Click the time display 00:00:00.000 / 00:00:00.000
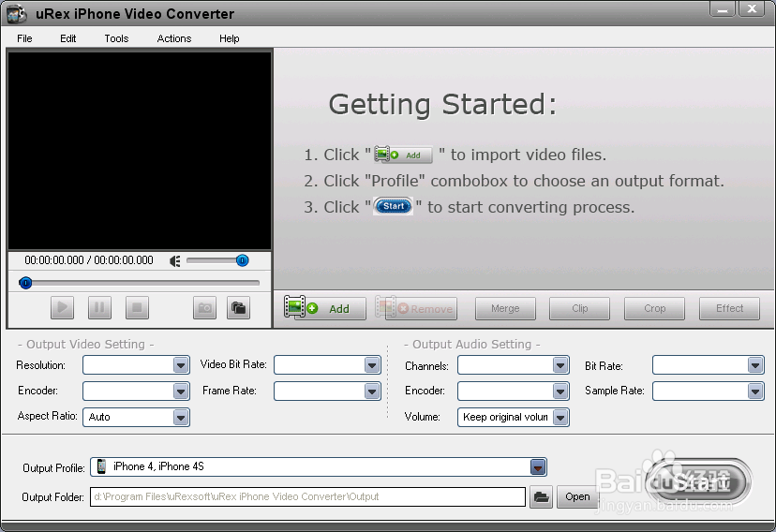This screenshot has height=532, width=776. tap(89, 260)
